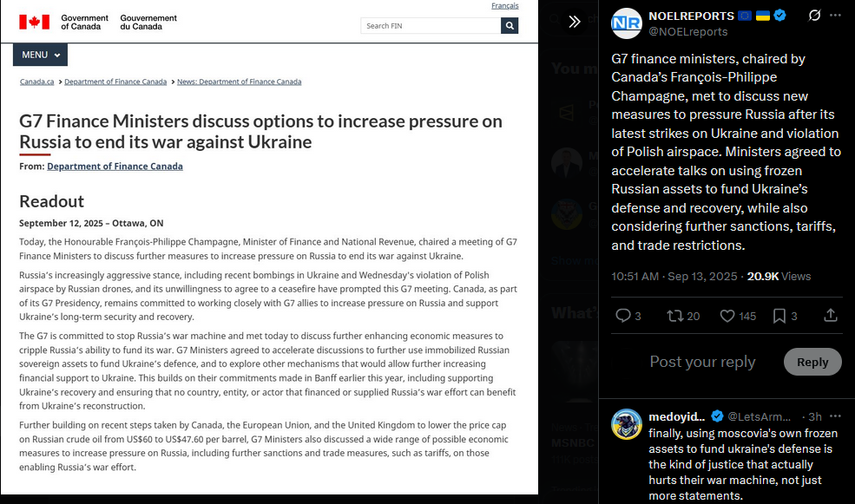This screenshot has width=855, height=504.
Task: Click the magnifier search button beside Search FIN
Action: tap(510, 26)
